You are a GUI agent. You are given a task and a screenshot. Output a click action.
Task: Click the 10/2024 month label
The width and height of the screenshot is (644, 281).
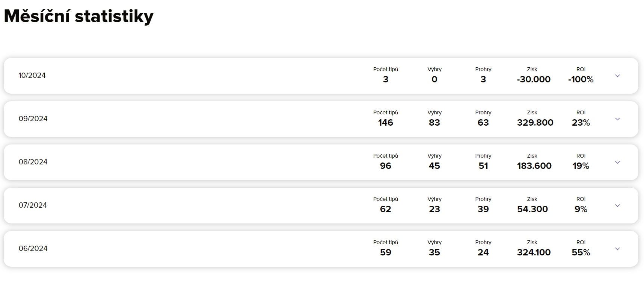(32, 75)
